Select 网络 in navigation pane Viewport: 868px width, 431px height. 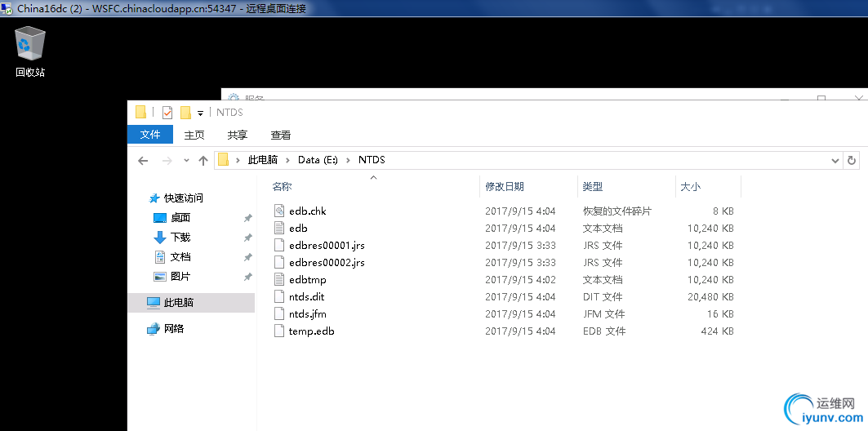point(174,329)
